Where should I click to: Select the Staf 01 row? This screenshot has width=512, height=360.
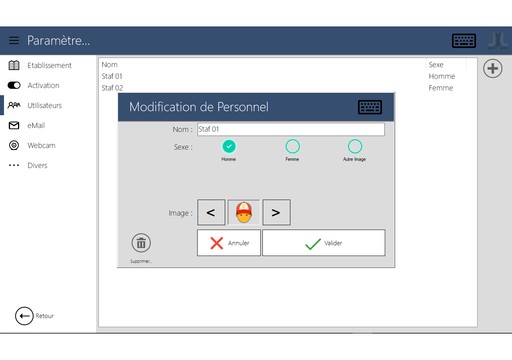point(287,76)
